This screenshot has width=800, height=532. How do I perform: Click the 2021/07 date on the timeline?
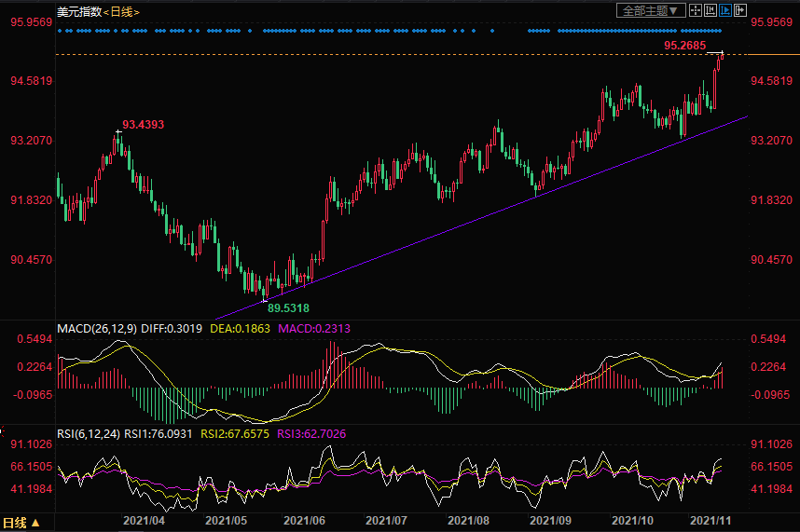tap(385, 523)
